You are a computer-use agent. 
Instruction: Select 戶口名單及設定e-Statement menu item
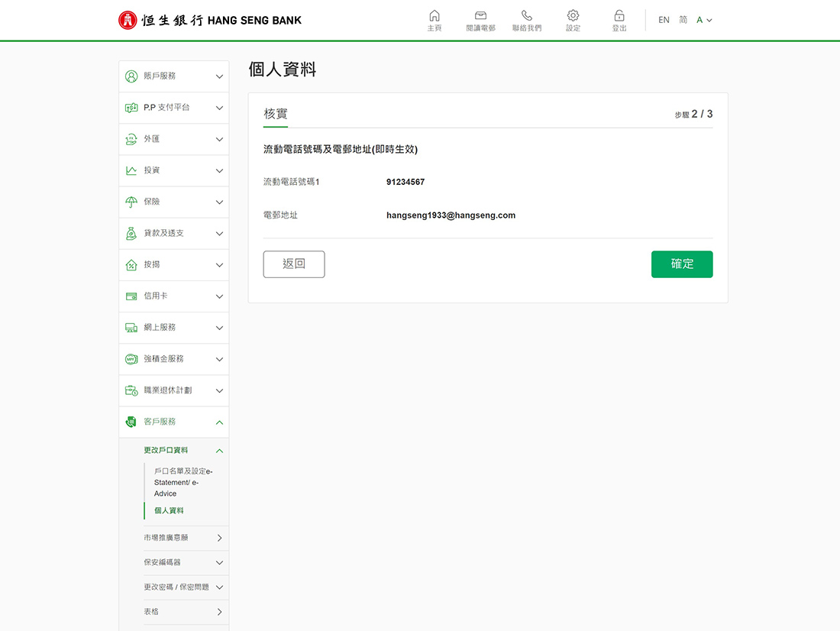[183, 482]
